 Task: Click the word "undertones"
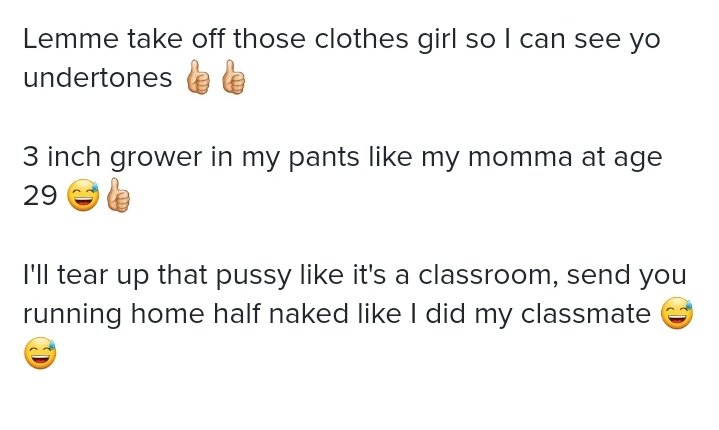click(98, 78)
